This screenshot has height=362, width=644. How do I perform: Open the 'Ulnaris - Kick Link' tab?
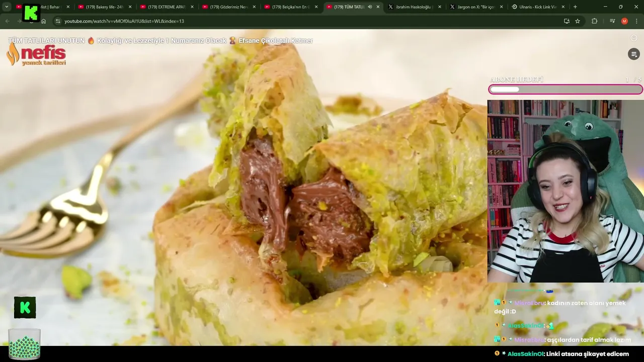pyautogui.click(x=537, y=7)
